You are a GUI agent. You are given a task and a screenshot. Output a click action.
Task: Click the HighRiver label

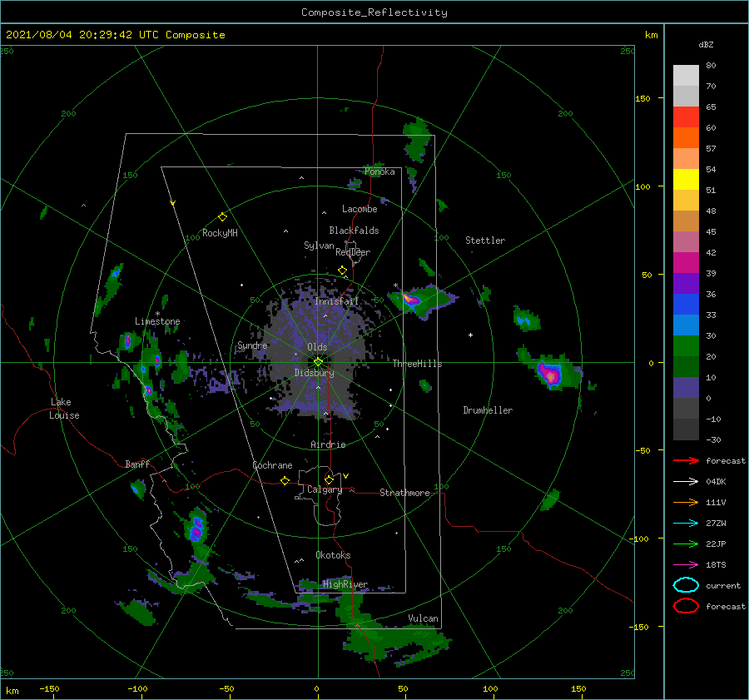click(345, 584)
